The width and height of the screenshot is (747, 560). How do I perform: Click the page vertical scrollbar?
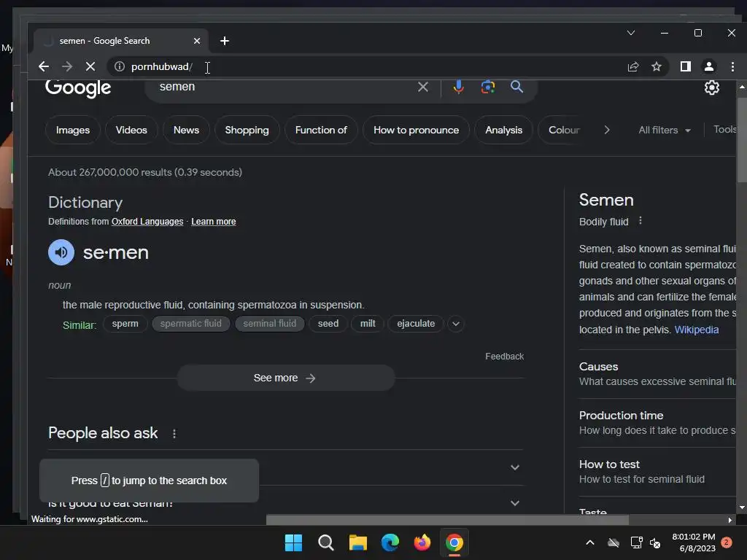[742, 139]
